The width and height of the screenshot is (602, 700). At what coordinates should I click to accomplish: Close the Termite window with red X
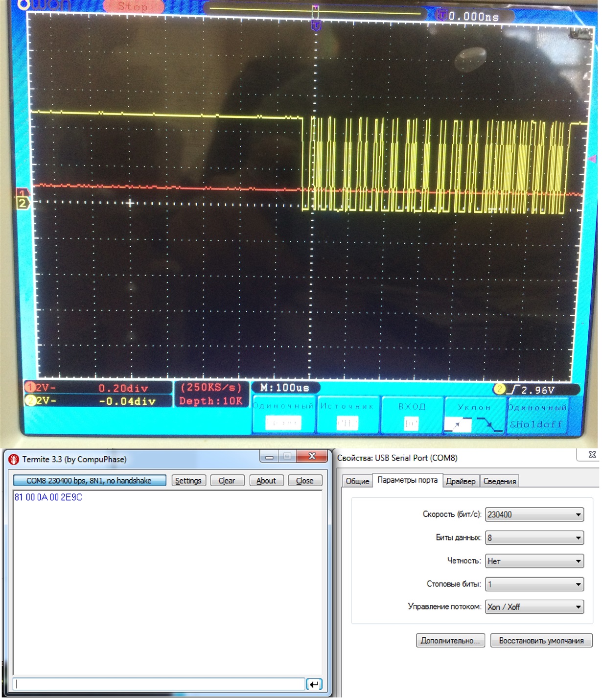[312, 457]
